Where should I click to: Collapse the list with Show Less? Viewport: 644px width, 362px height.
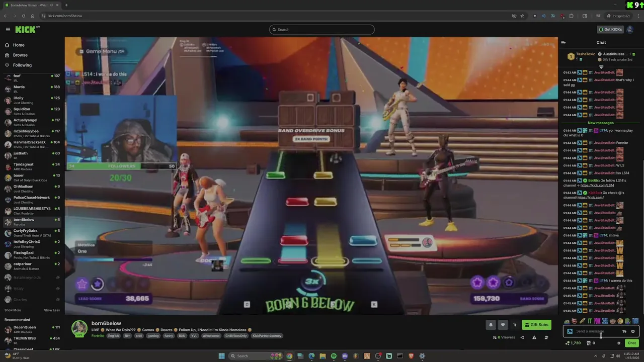[52, 310]
